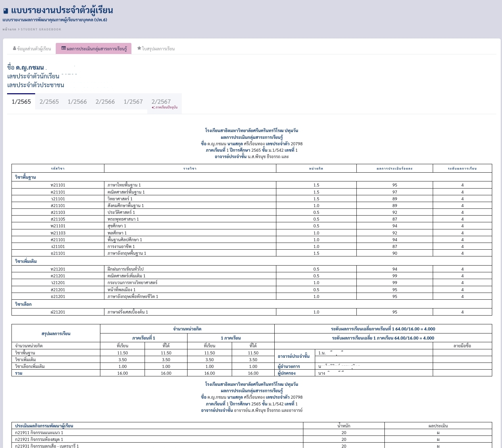The width and height of the screenshot is (502, 448).
Task: Click the book icon beside the page title
Action: 6,11
